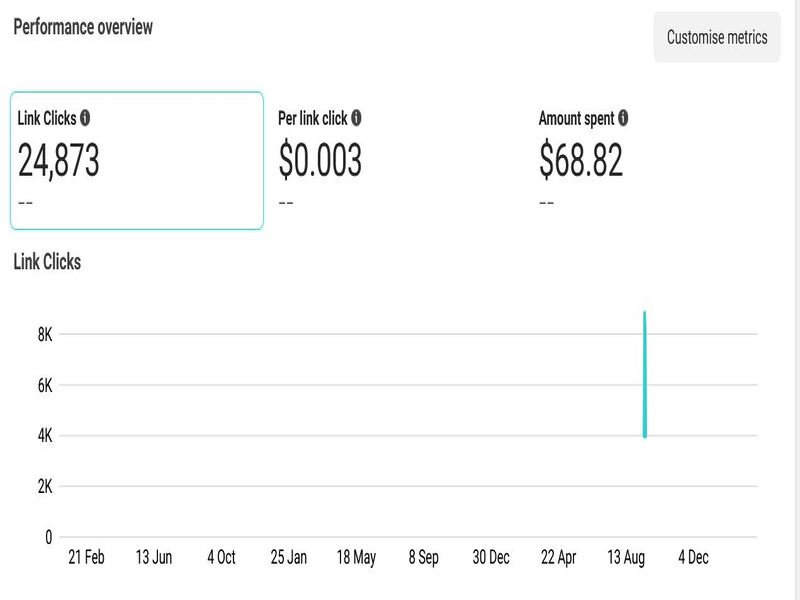
Task: Click the teal spike on the chart
Action: pyautogui.click(x=645, y=375)
